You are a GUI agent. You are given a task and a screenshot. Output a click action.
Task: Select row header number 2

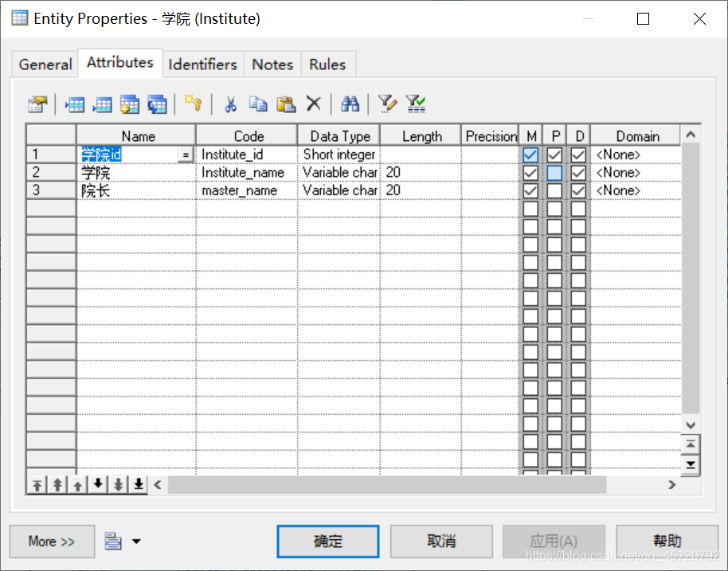pos(51,173)
